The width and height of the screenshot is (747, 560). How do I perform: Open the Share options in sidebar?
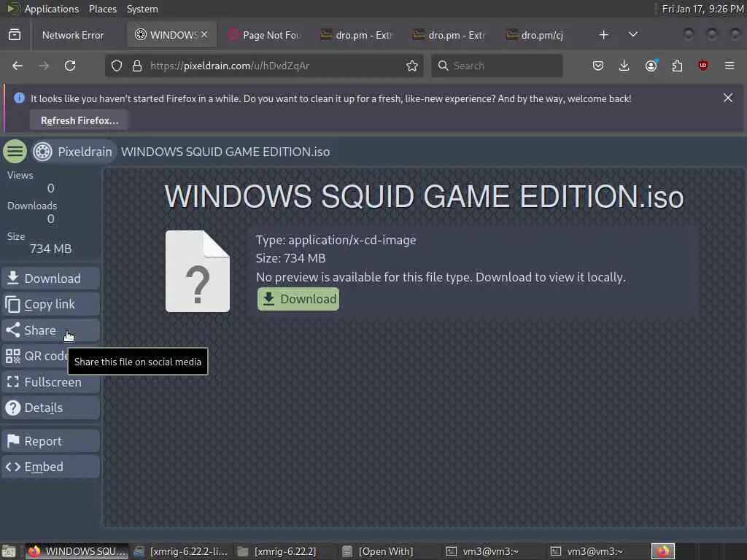pos(50,330)
